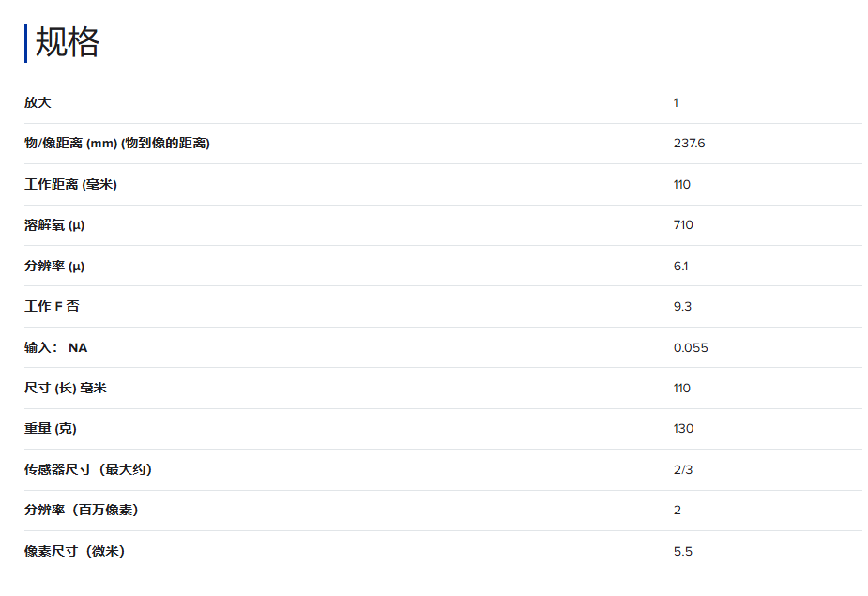Viewport: 868px width, 596px height.
Task: Select the 重量 (克) label
Action: click(x=51, y=429)
